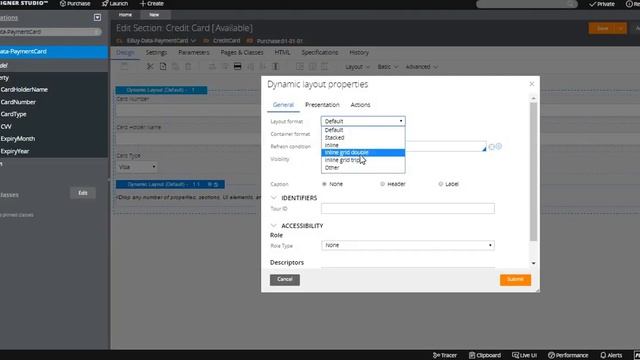Select the Dynamic Layout (Default) 1 header
The height and width of the screenshot is (360, 640).
click(161, 90)
